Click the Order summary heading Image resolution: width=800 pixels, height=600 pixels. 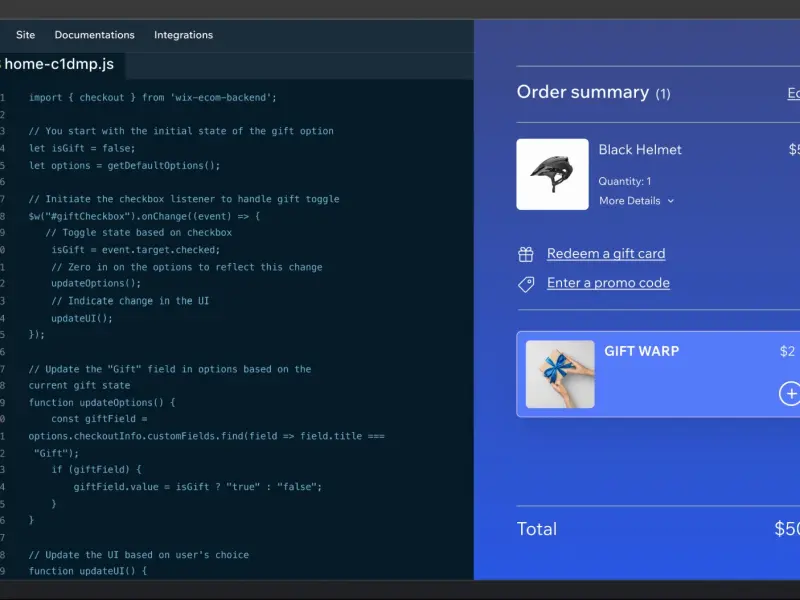coord(583,92)
